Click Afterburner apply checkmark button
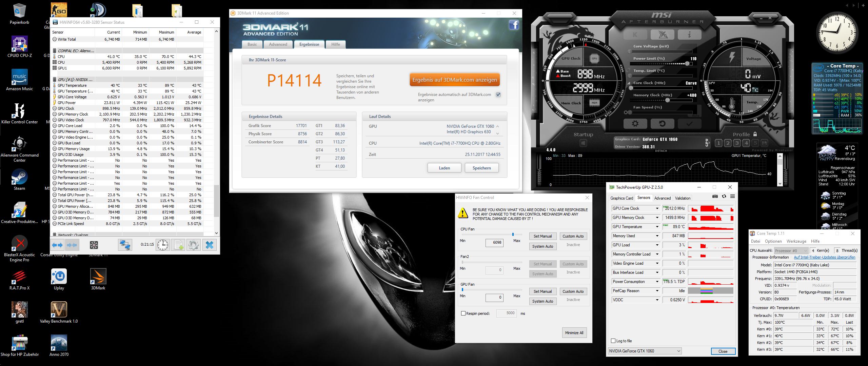 pyautogui.click(x=689, y=124)
